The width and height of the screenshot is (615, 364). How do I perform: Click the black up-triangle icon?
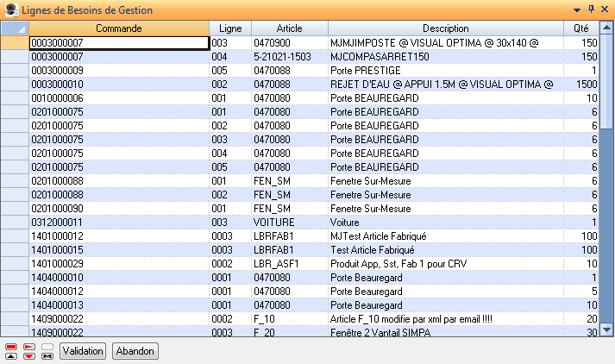pyautogui.click(x=11, y=355)
